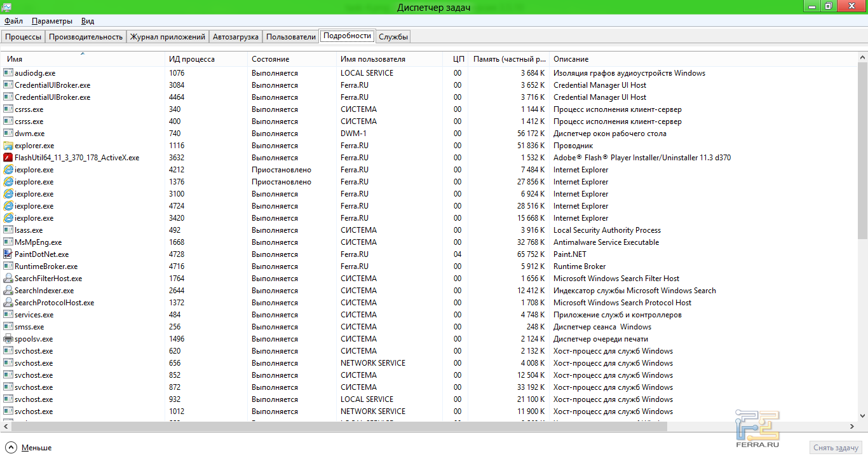
Task: Click the PaintDotNet.exe process icon
Action: 8,254
